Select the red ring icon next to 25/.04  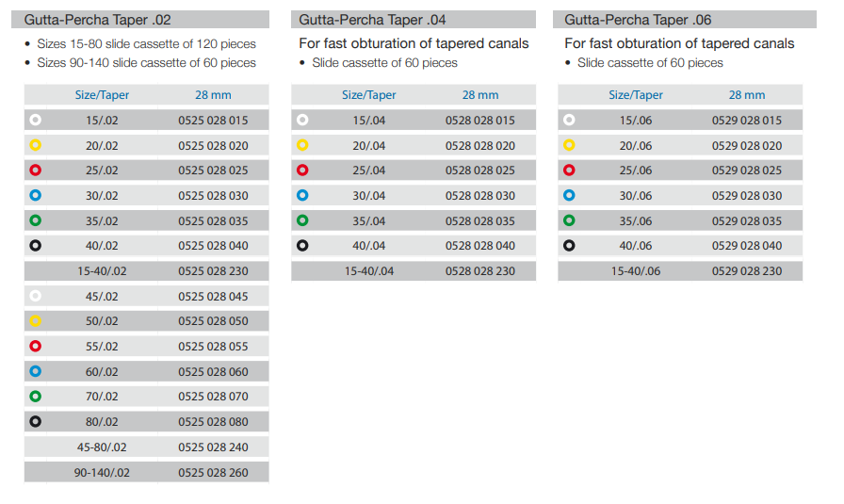pos(302,171)
